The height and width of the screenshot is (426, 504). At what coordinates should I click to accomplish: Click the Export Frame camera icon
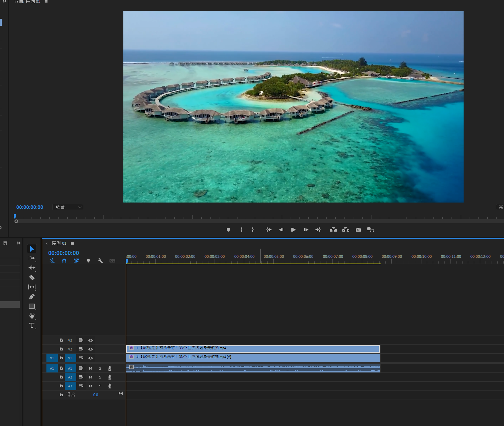point(358,230)
